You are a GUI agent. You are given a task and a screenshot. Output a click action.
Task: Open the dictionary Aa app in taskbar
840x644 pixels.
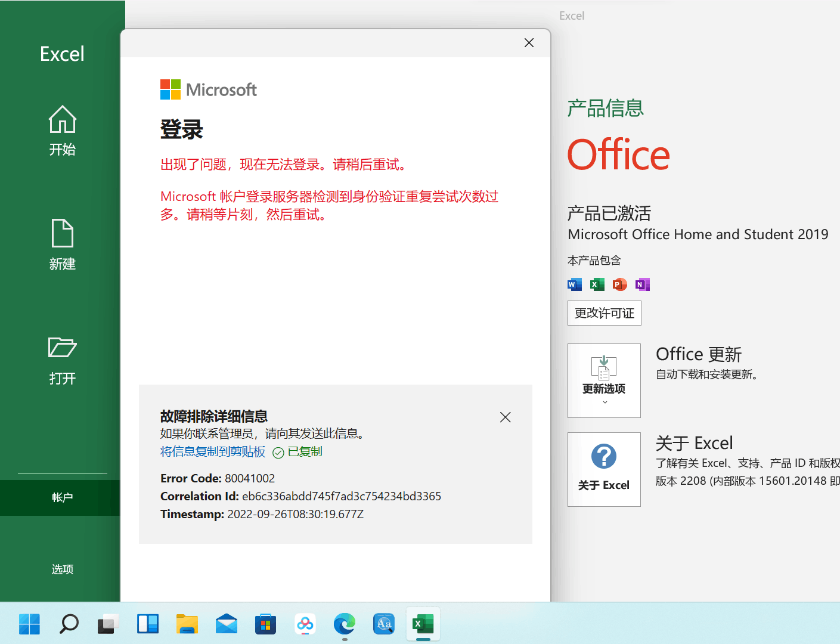383,624
